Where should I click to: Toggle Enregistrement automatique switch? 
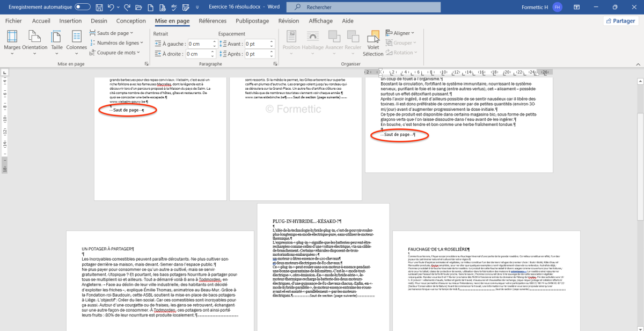click(x=83, y=7)
